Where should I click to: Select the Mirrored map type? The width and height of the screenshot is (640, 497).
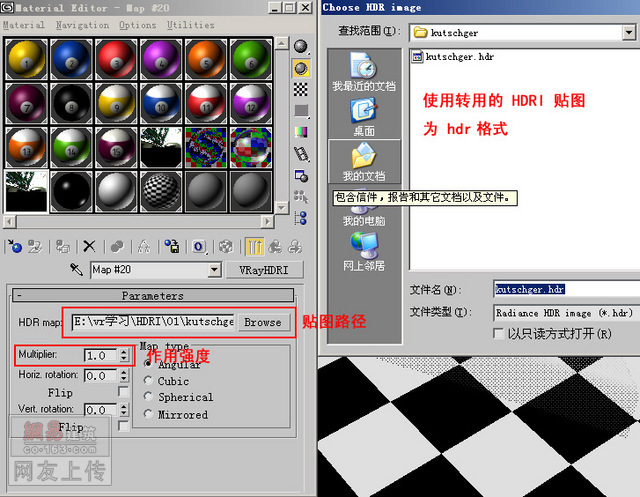point(148,414)
